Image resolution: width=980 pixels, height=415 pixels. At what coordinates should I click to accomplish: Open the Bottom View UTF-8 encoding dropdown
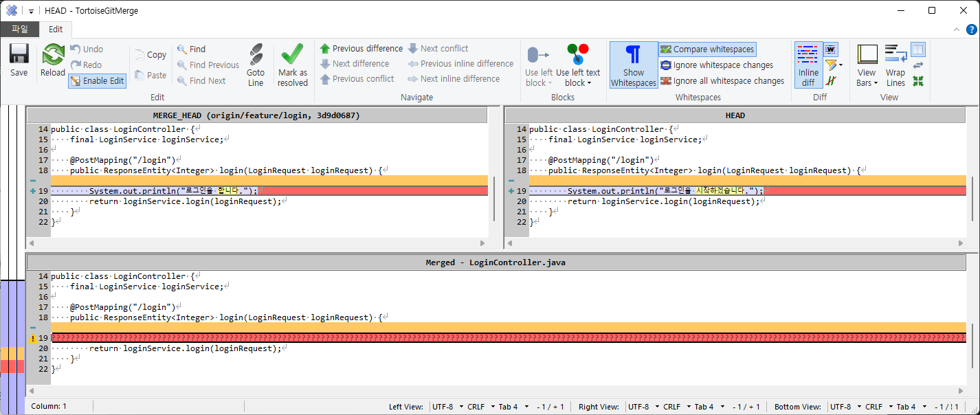pyautogui.click(x=846, y=407)
